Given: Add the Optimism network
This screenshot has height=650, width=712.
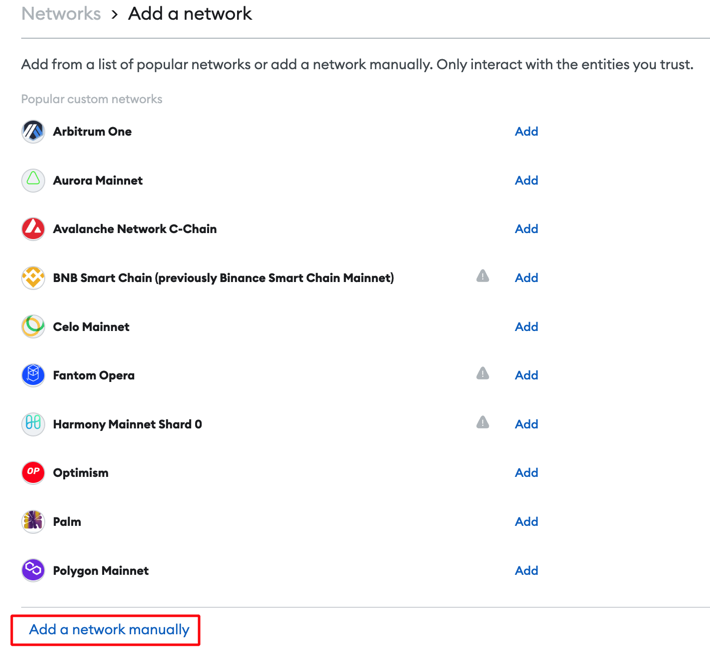Looking at the screenshot, I should [526, 472].
